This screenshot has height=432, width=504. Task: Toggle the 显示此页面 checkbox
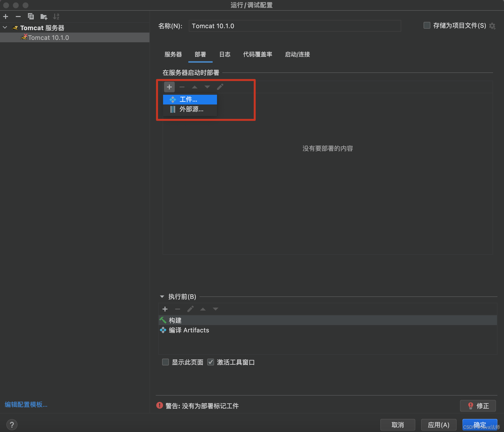[165, 362]
